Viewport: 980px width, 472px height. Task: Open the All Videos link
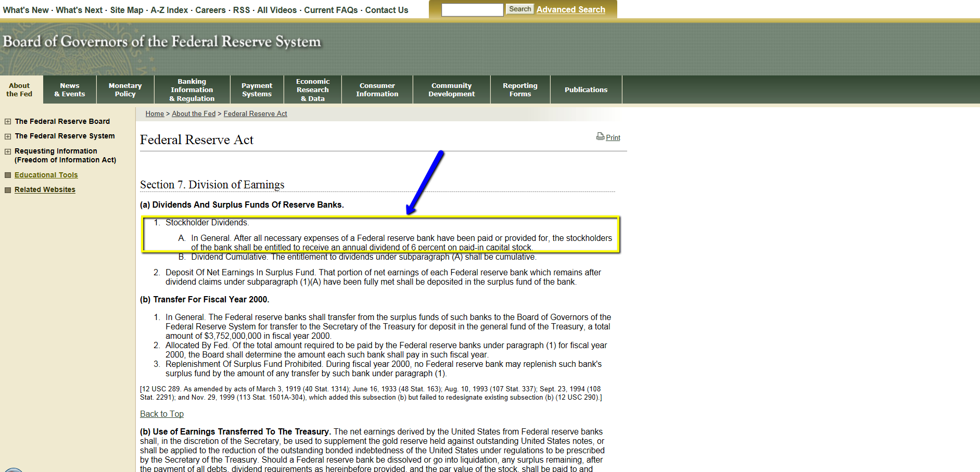(x=277, y=10)
